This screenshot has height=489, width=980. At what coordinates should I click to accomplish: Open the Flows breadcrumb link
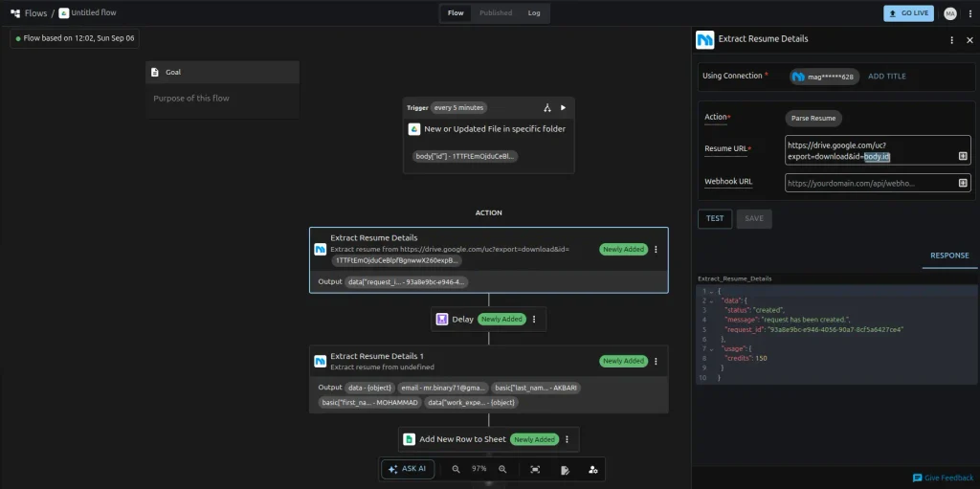[x=35, y=13]
